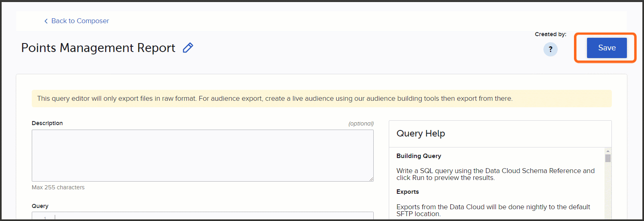644x221 pixels.
Task: Click the 'Write a SQL query' help paragraph
Action: click(x=495, y=174)
